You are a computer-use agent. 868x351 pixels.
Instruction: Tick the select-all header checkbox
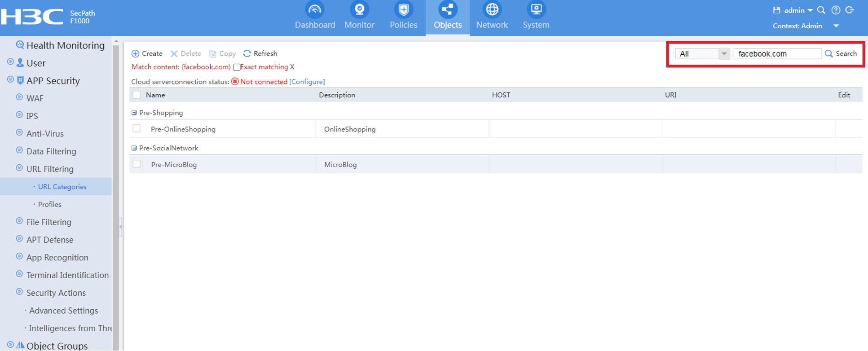(137, 95)
